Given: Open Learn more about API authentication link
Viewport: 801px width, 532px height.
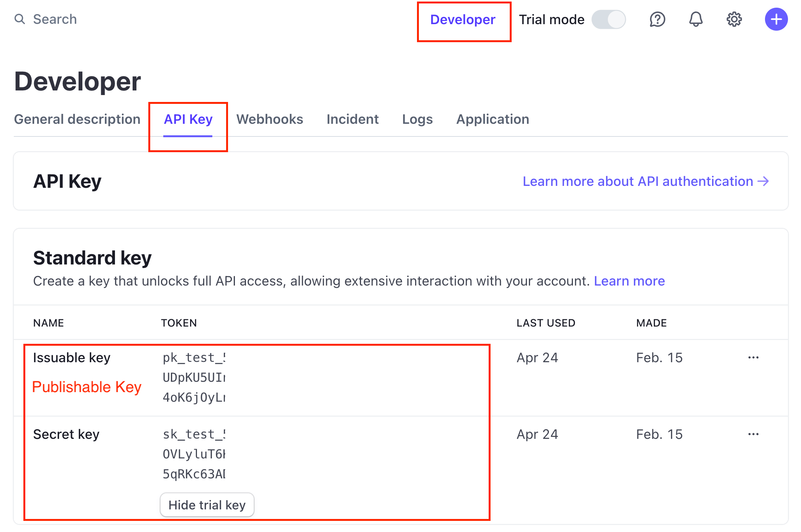Looking at the screenshot, I should (646, 181).
